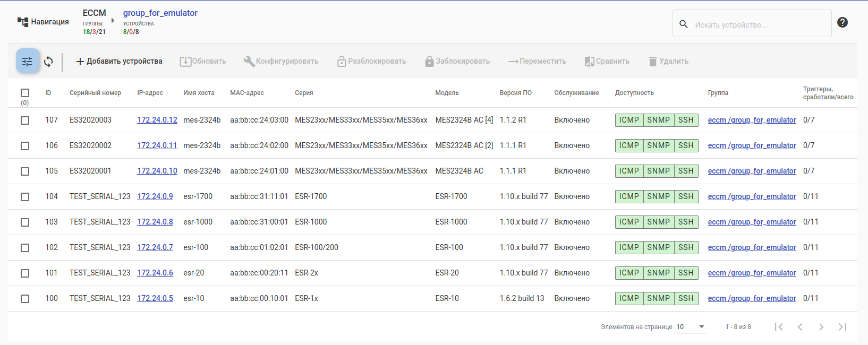Tick the checkbox for device ID 104
868x345 pixels.
click(x=25, y=197)
